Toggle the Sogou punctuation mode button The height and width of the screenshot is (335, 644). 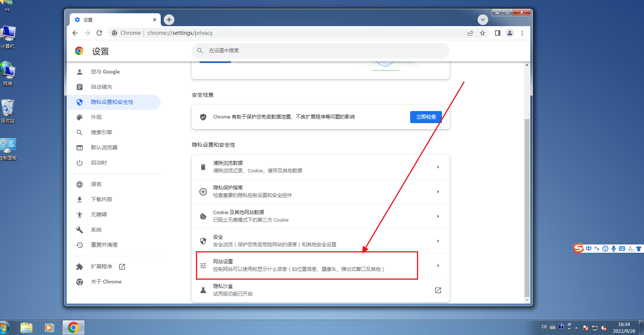[x=597, y=249]
